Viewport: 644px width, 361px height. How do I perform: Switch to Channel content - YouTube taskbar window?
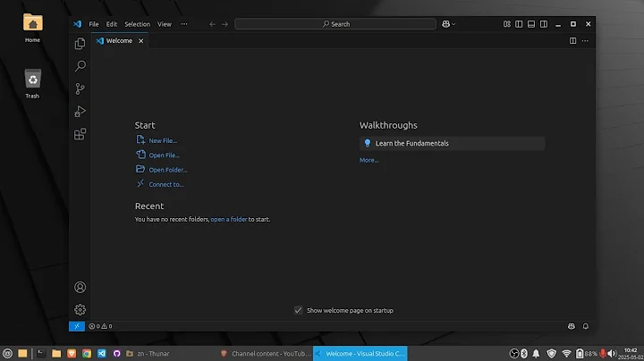[266, 353]
